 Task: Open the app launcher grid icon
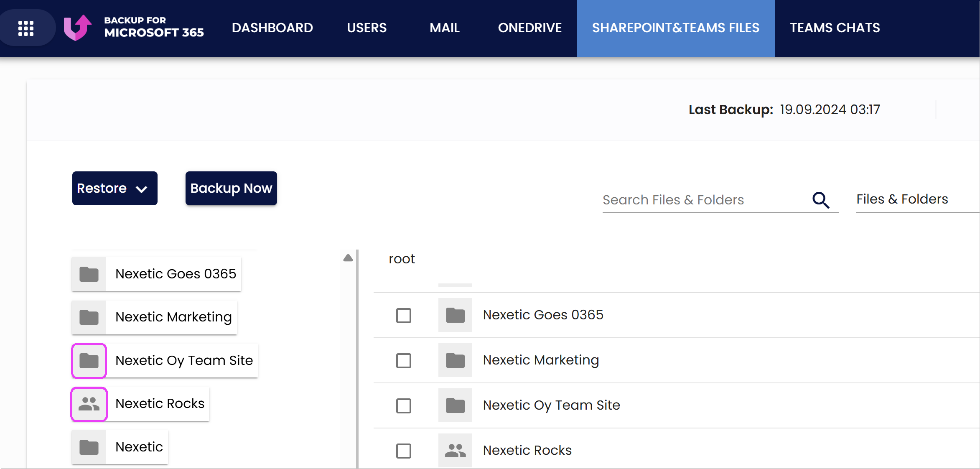coord(26,28)
